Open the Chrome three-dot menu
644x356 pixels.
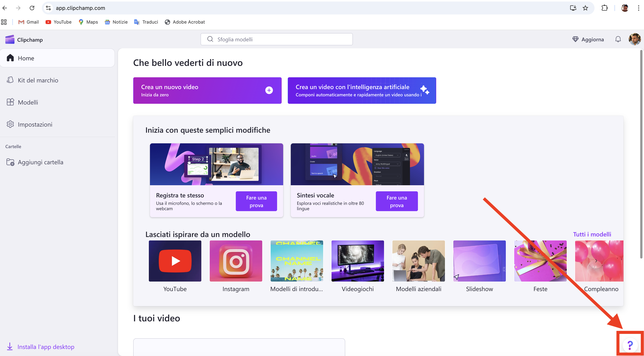tap(638, 8)
